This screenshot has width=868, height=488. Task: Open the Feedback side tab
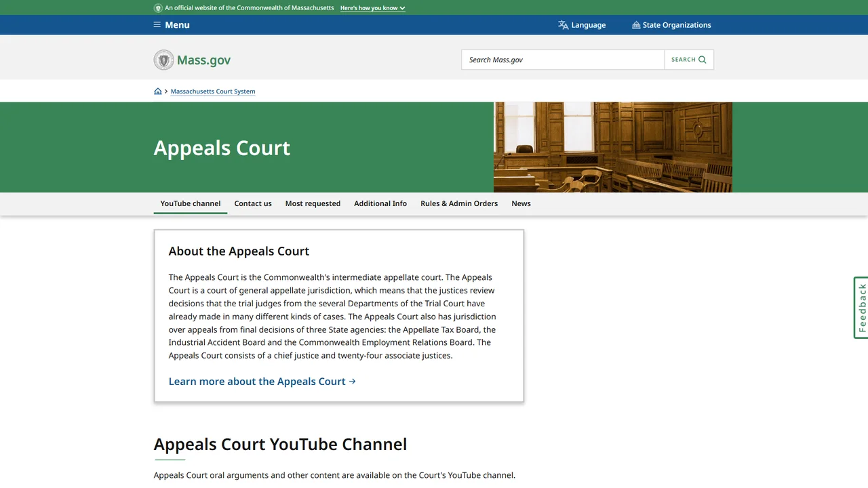[861, 308]
